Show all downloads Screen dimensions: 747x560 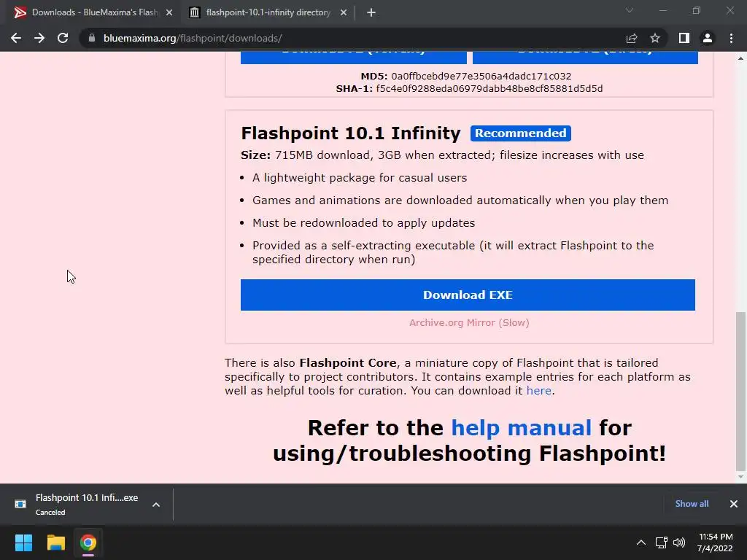tap(692, 504)
